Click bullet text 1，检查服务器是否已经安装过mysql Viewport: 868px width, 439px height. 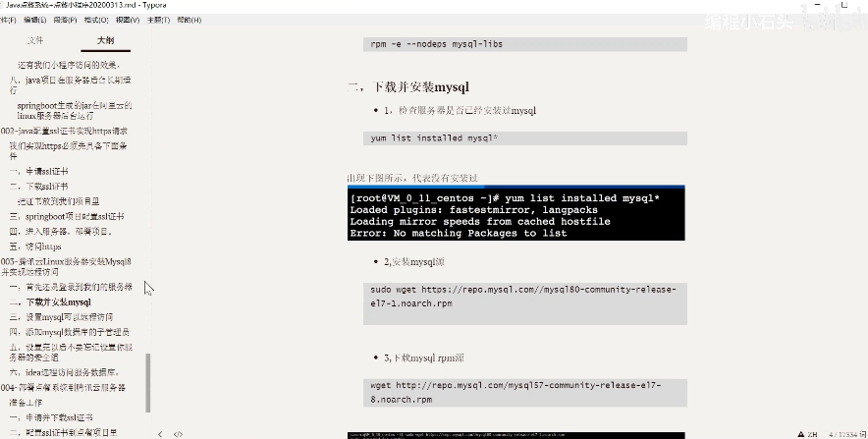[460, 111]
